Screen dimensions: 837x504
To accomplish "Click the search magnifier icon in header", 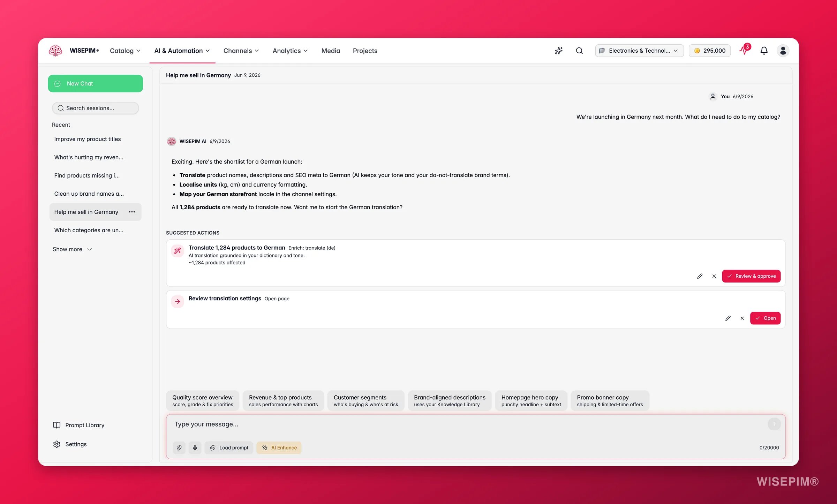I will [579, 51].
